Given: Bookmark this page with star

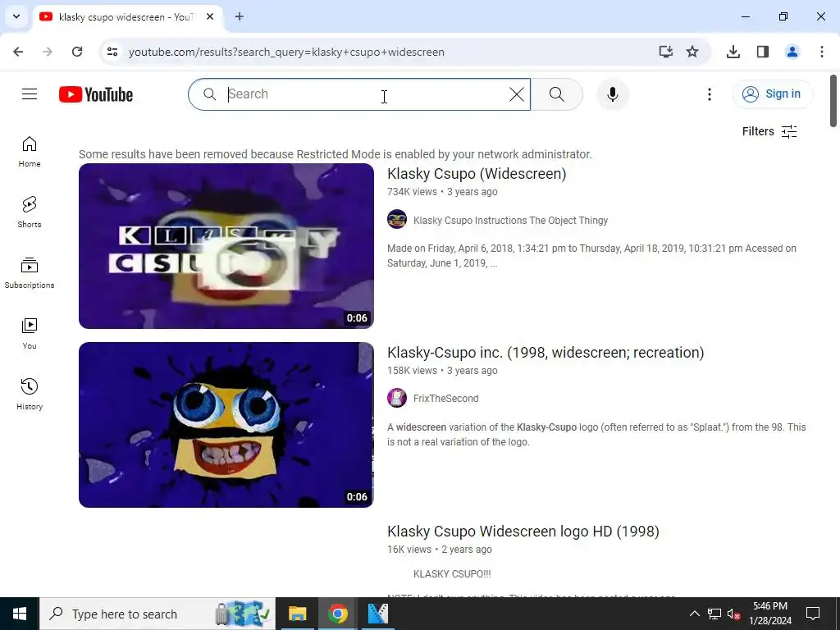Looking at the screenshot, I should [692, 52].
